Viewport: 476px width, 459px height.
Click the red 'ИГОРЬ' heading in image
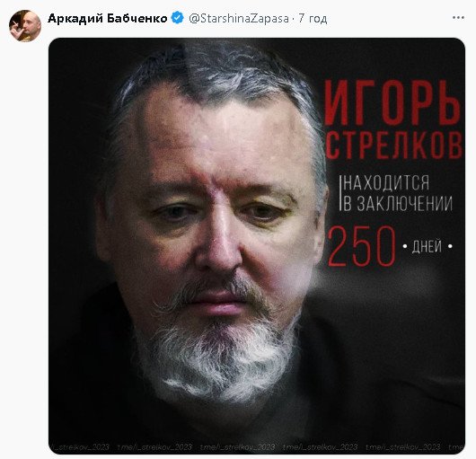coord(392,102)
